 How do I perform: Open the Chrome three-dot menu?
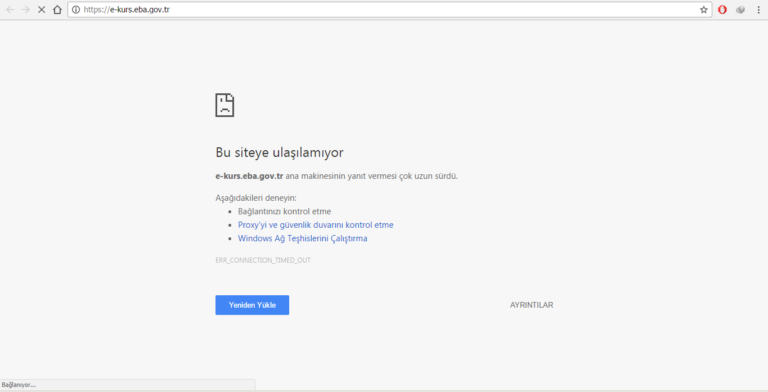click(x=758, y=10)
